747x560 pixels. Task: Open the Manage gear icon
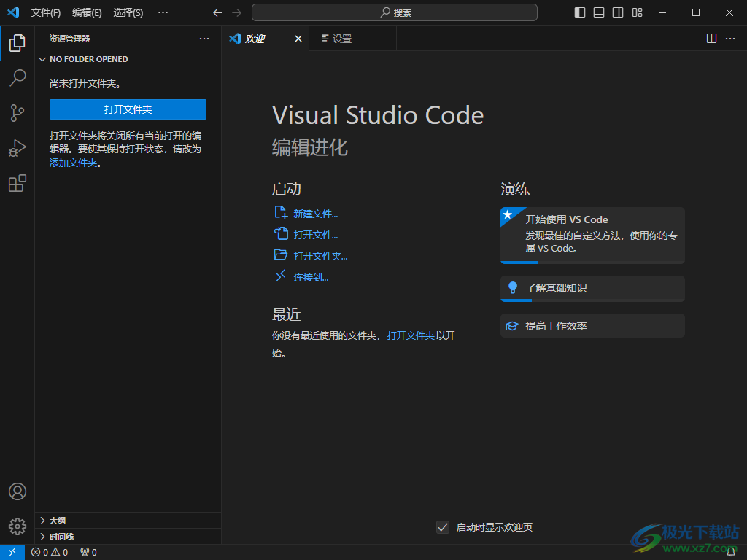coord(18,526)
